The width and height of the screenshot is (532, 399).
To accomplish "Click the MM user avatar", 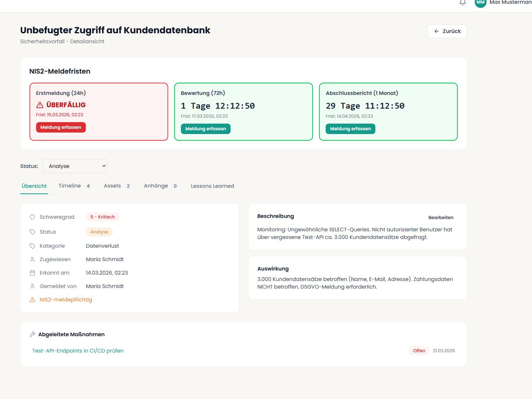I will click(x=480, y=3).
